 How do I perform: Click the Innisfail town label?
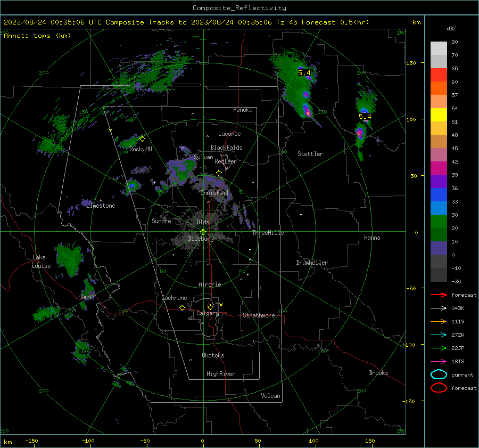214,193
